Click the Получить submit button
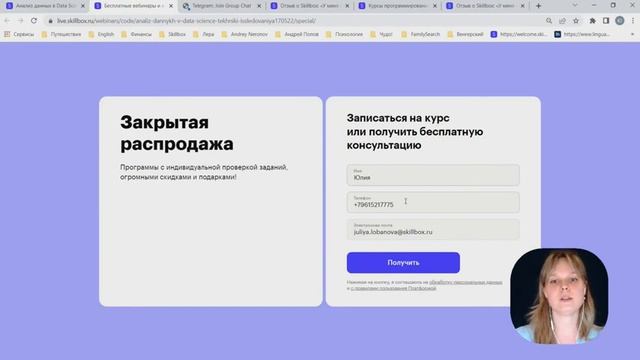Image resolution: width=640 pixels, height=360 pixels. point(403,262)
